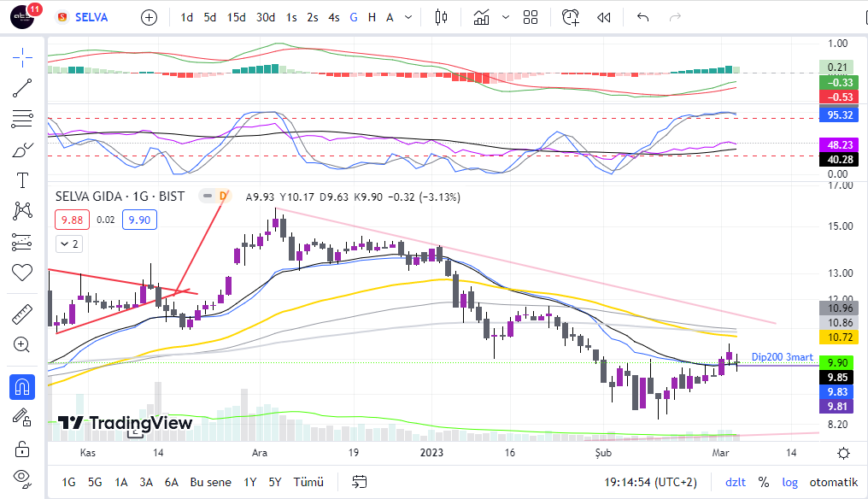Select the 5Y date range
The width and height of the screenshot is (868, 499).
275,483
